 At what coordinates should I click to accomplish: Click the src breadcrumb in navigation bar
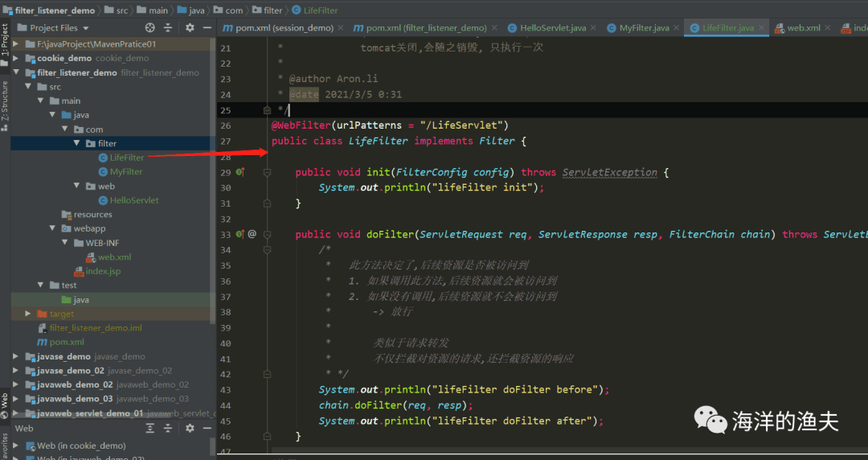[x=117, y=10]
